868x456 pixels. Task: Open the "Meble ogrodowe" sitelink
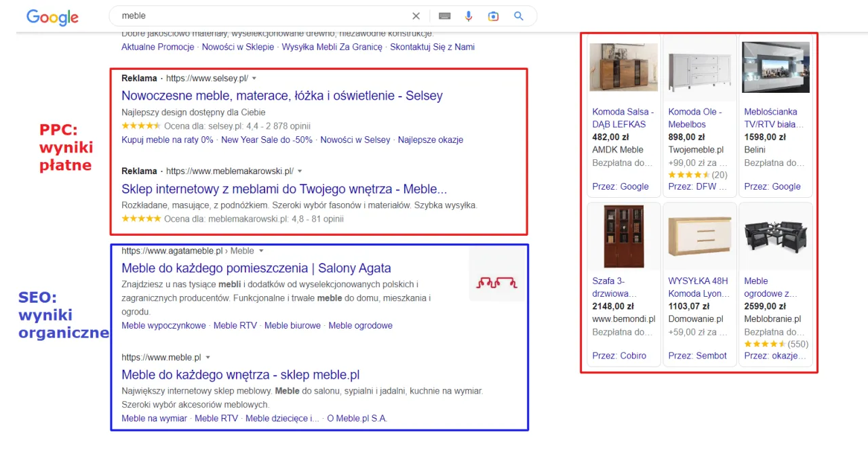[361, 325]
